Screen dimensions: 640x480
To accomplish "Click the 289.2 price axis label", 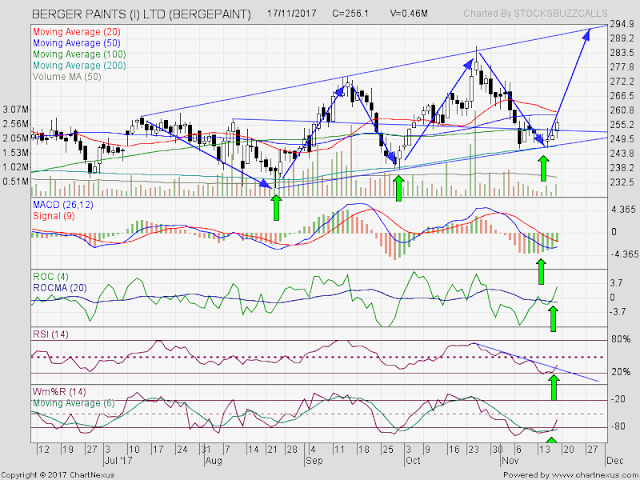I will coord(622,38).
